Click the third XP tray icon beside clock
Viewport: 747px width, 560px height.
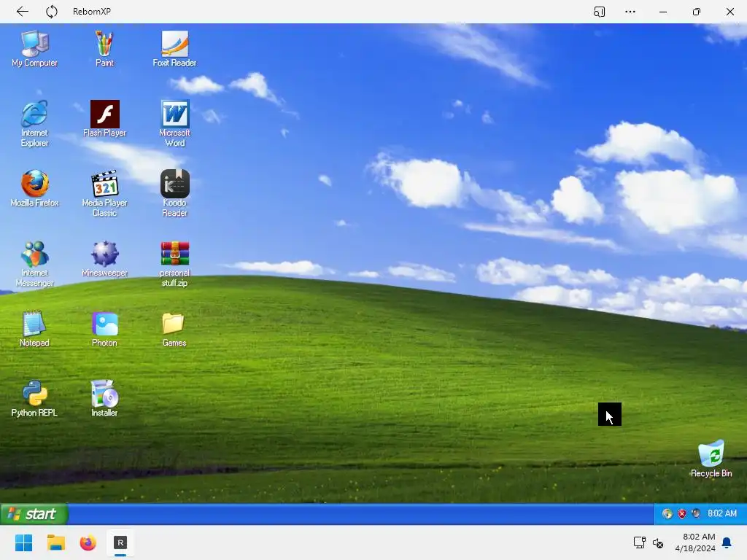pyautogui.click(x=696, y=514)
